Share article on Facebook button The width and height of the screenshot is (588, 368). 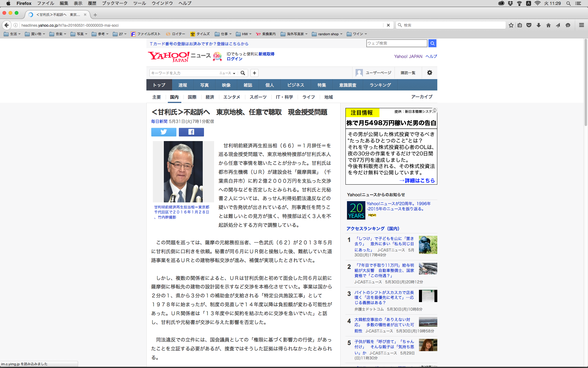[x=191, y=132]
